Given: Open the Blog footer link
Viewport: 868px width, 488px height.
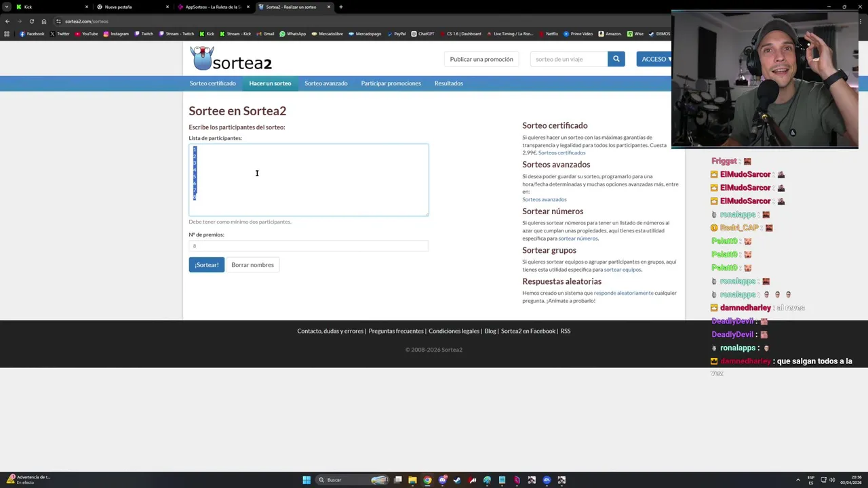Looking at the screenshot, I should pyautogui.click(x=490, y=331).
